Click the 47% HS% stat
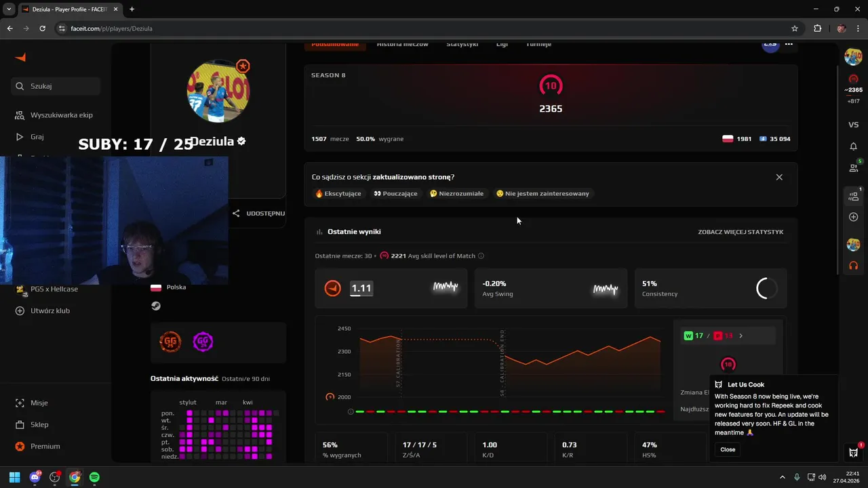The height and width of the screenshot is (488, 868). coord(670,449)
